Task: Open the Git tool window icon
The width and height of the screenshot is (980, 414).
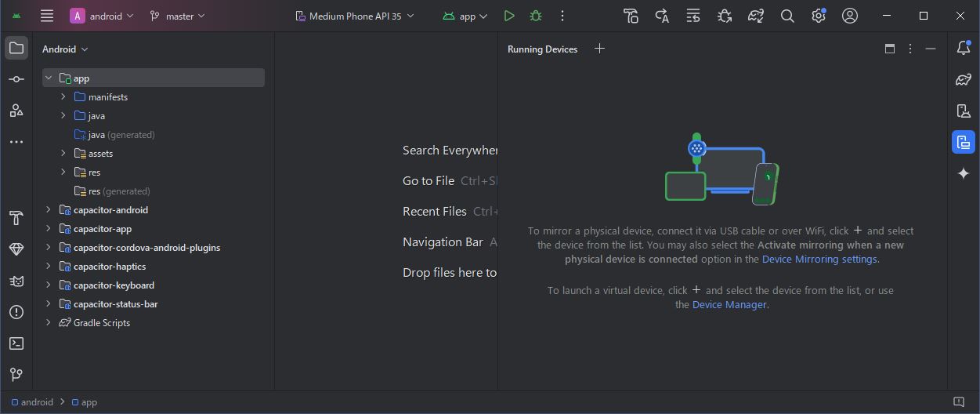Action: [x=16, y=375]
